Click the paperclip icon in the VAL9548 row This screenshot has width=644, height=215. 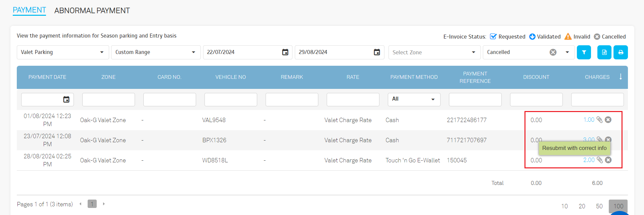click(x=599, y=120)
